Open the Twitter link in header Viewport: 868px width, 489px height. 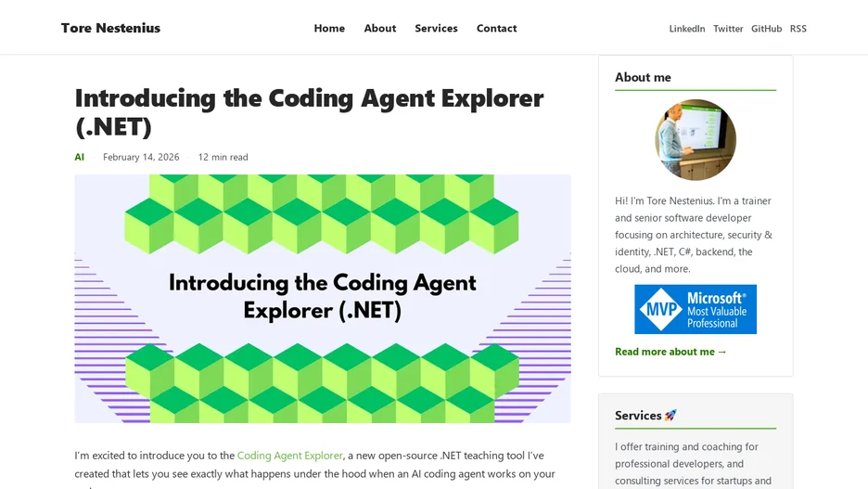pyautogui.click(x=728, y=29)
